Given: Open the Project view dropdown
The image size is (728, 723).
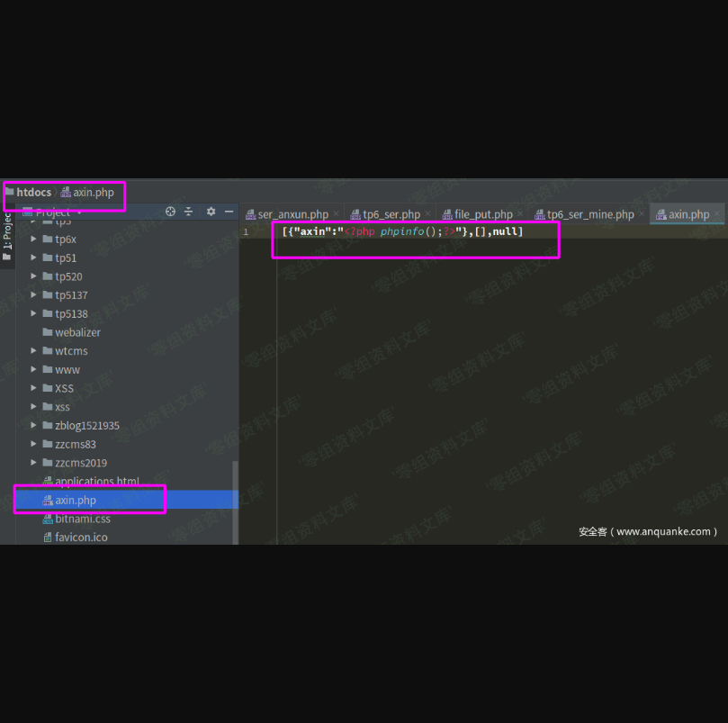Looking at the screenshot, I should point(79,212).
